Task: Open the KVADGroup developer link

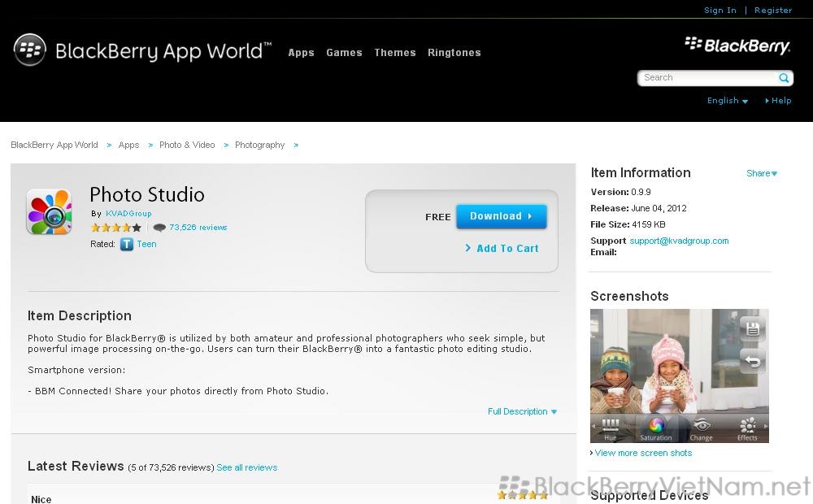Action: tap(128, 214)
